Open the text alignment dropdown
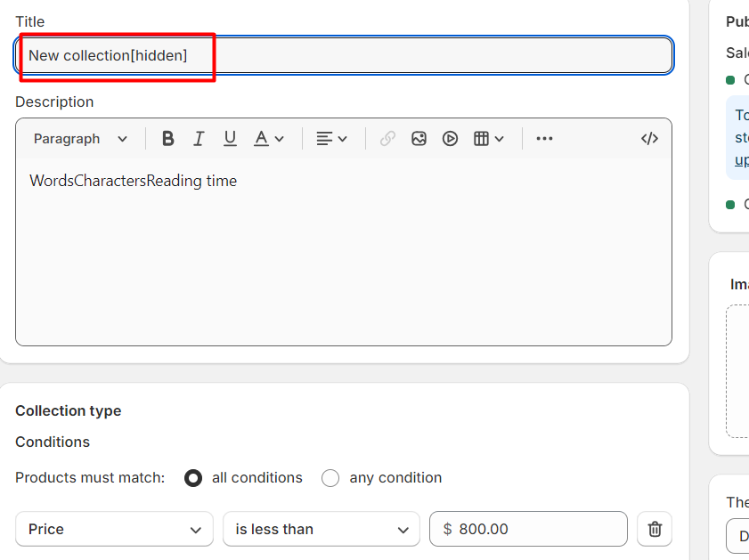Screen dimensions: 749x560 click(x=331, y=139)
